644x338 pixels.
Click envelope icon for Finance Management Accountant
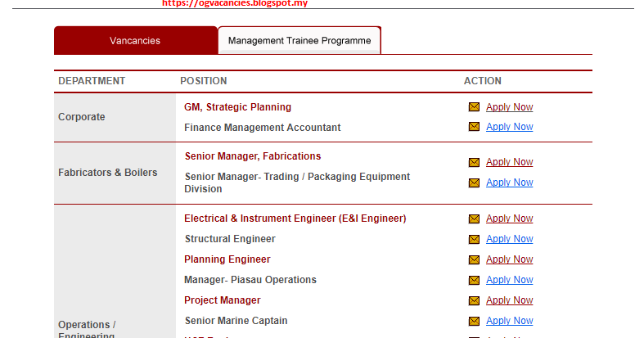tap(474, 127)
